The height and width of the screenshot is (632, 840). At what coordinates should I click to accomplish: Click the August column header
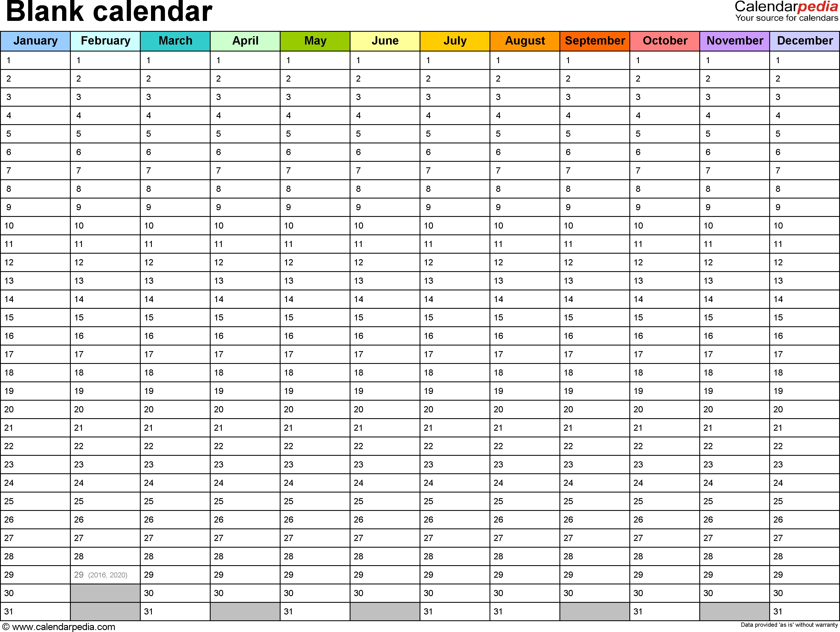pyautogui.click(x=525, y=38)
